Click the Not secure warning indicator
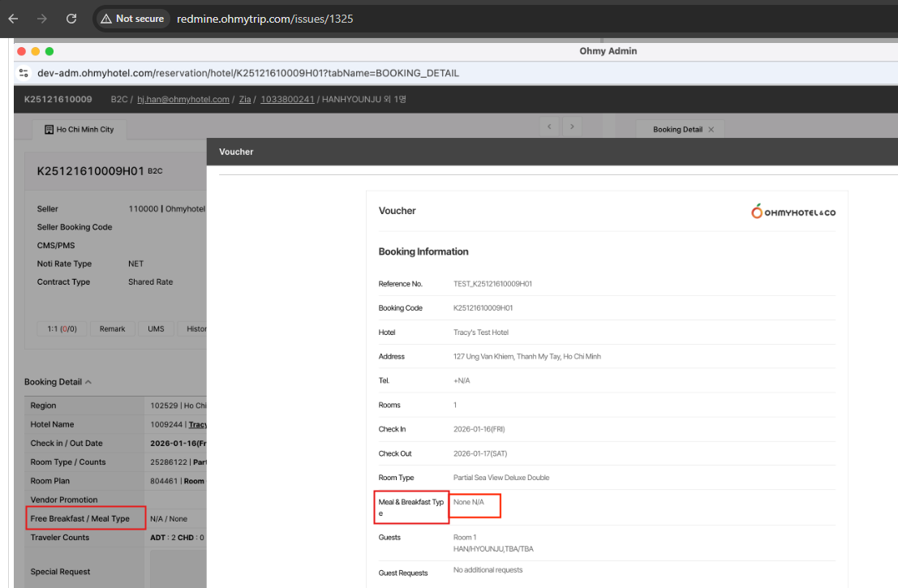This screenshot has height=588, width=898. (x=132, y=19)
